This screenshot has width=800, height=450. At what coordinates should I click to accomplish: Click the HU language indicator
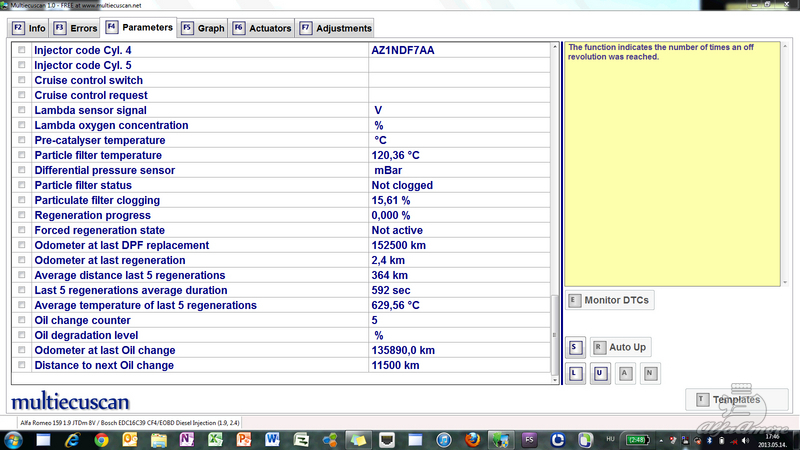610,439
